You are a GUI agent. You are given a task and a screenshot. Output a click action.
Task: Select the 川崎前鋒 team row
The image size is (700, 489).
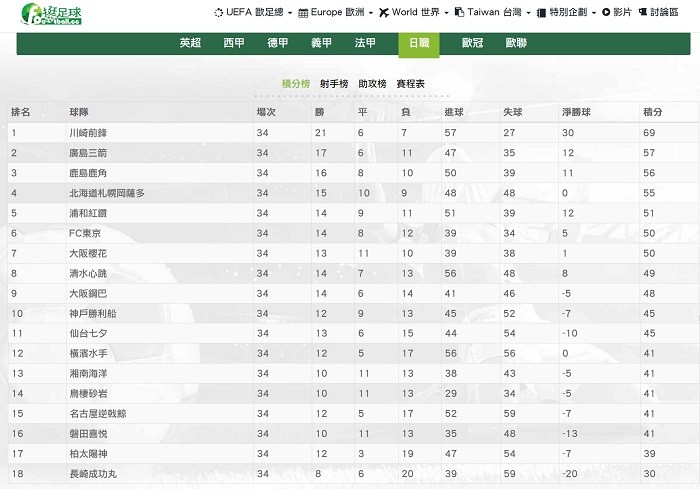353,133
